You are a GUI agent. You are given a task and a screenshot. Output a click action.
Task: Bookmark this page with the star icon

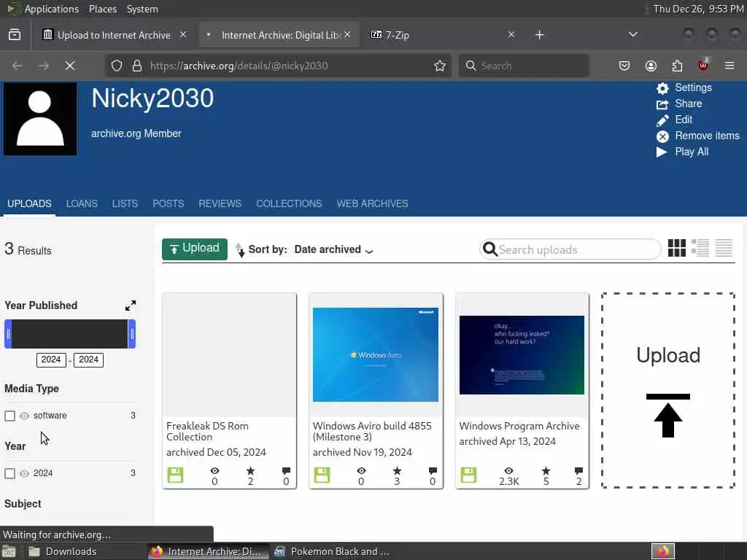pos(440,66)
